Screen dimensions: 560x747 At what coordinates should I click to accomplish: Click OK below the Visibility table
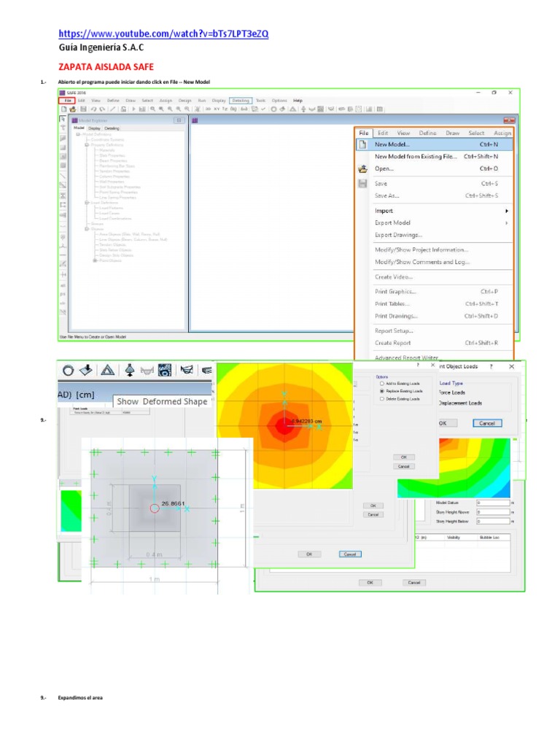370,583
